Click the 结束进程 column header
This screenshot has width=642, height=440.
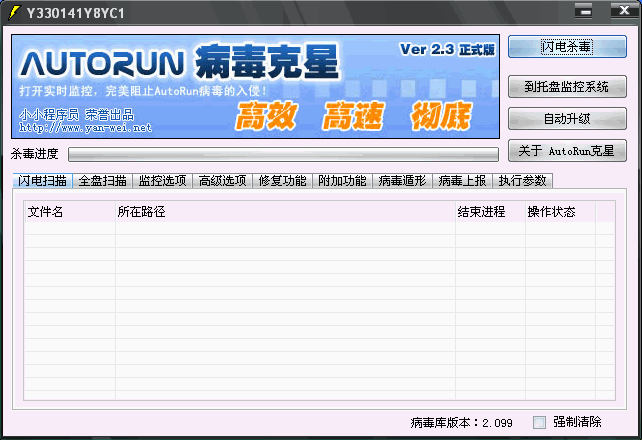(x=491, y=212)
